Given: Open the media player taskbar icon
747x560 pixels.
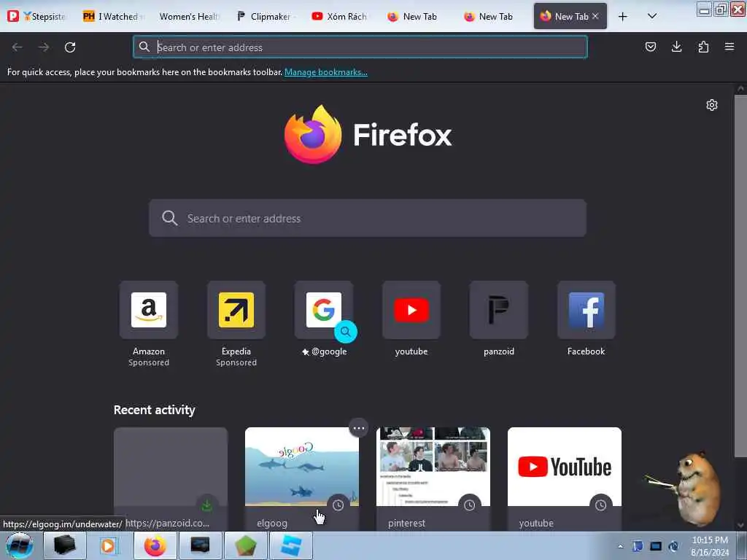Looking at the screenshot, I should (x=109, y=545).
